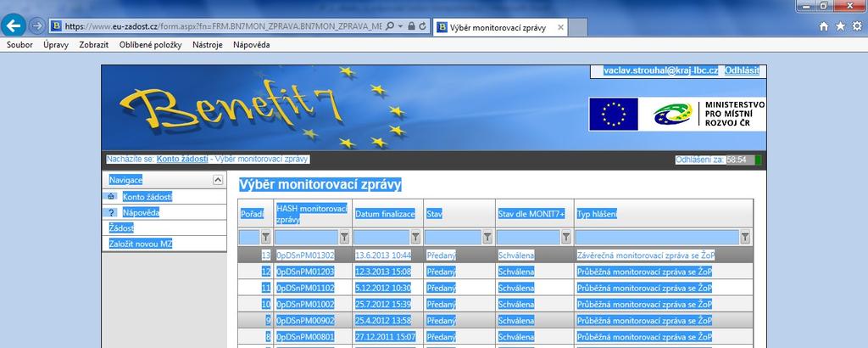
Task: Click the browser Forward arrow button
Action: click(37, 25)
